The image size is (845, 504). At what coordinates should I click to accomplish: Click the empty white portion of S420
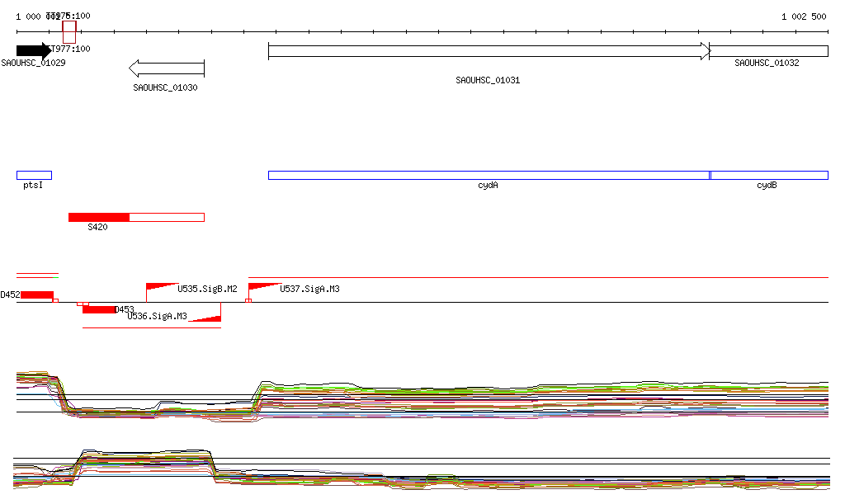click(x=167, y=217)
